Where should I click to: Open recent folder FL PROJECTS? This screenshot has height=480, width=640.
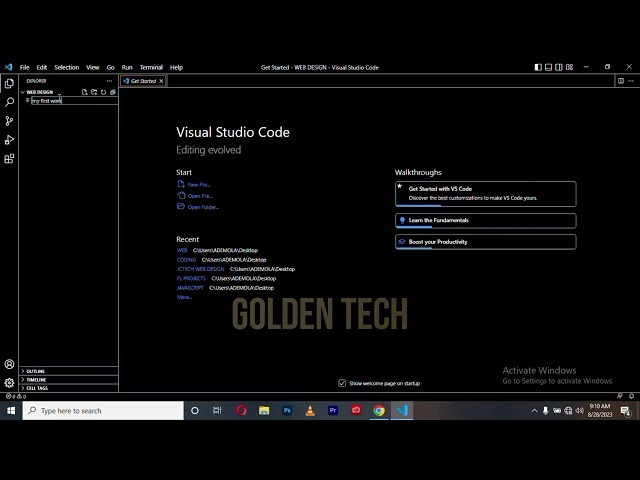191,278
